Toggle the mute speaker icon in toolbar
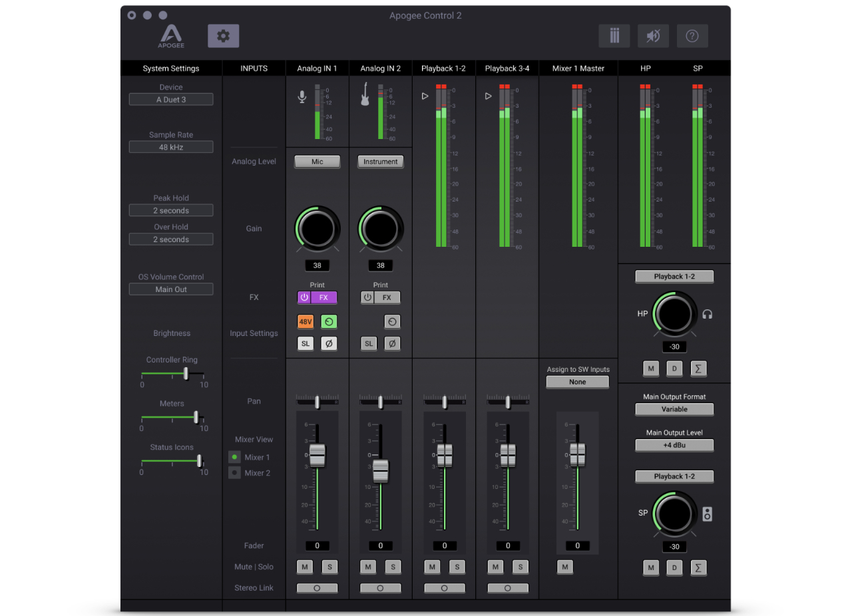The image size is (852, 616). pos(653,36)
